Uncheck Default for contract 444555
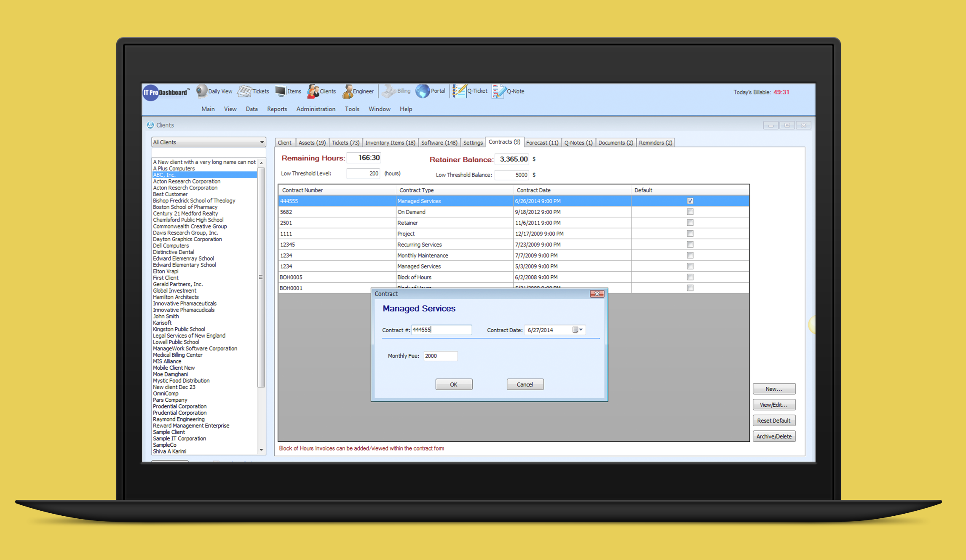This screenshot has height=560, width=966. tap(690, 201)
